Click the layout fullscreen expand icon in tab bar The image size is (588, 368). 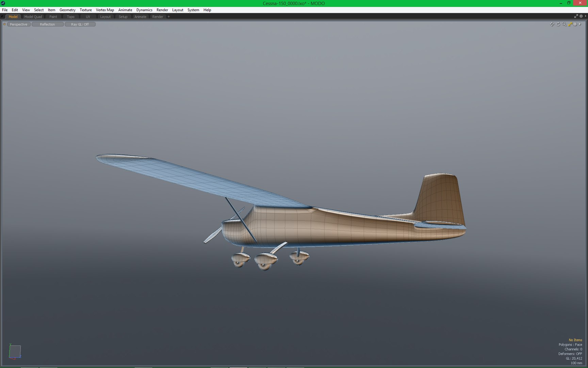point(576,16)
